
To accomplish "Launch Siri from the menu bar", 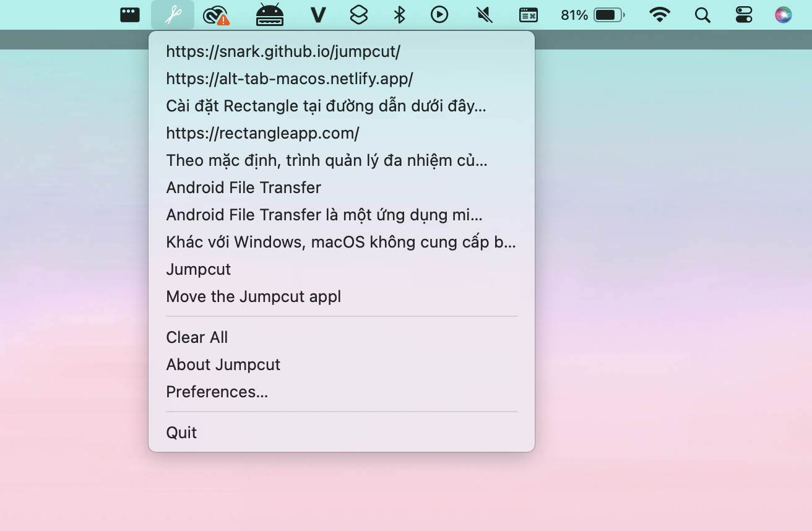I will pyautogui.click(x=784, y=15).
